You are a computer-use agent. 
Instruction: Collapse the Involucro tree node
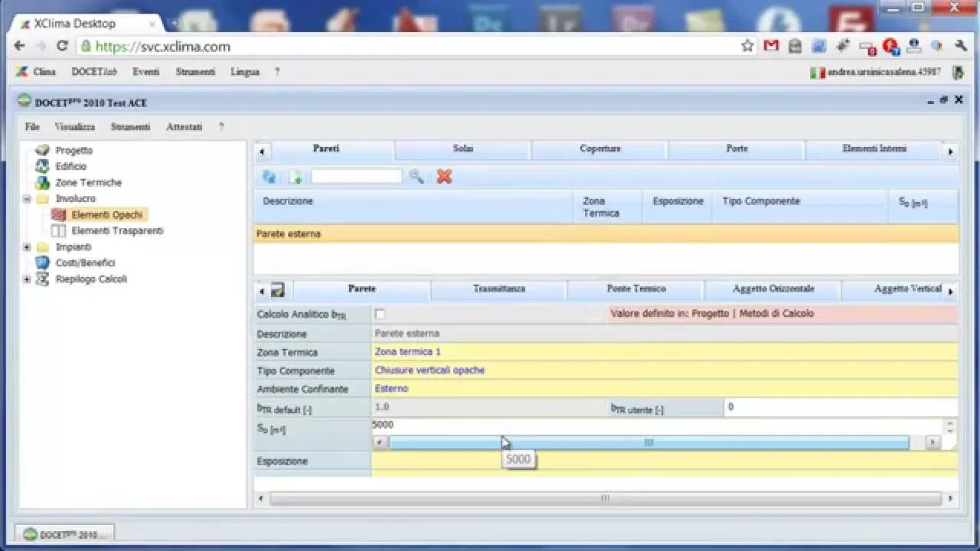pos(28,199)
